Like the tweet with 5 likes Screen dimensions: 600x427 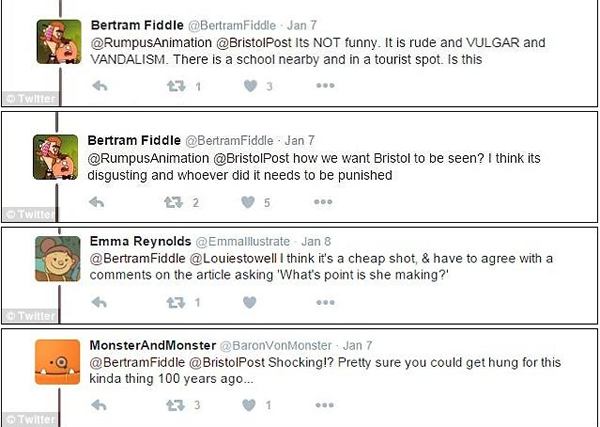click(x=248, y=202)
